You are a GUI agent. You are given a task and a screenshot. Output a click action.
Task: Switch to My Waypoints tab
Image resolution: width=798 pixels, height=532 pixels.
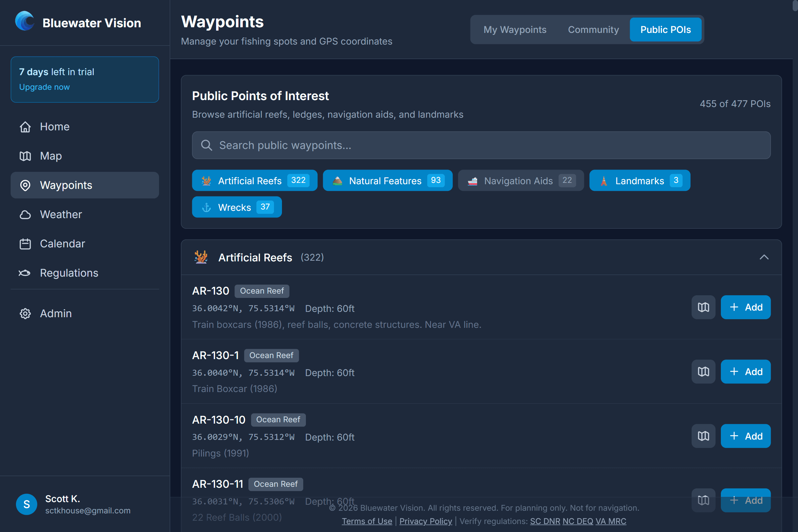pyautogui.click(x=515, y=30)
